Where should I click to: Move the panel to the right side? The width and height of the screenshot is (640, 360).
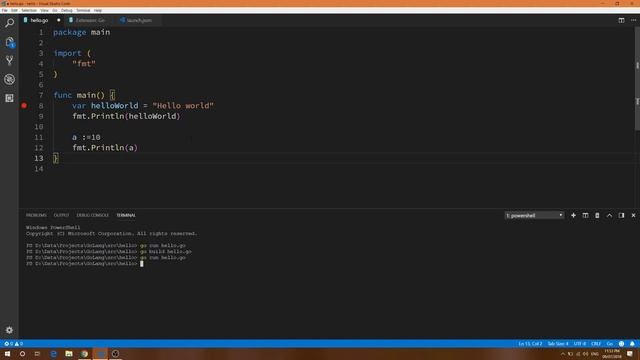[x=621, y=216]
